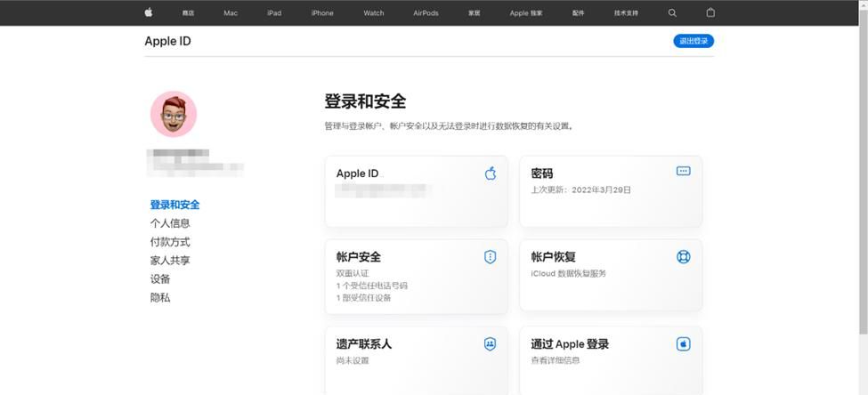Open the iPhone menu item
868x395 pixels.
click(x=322, y=13)
